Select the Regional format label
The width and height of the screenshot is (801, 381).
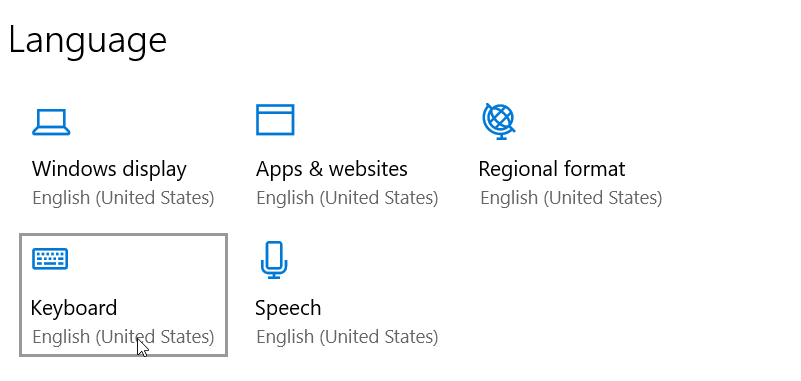point(552,169)
